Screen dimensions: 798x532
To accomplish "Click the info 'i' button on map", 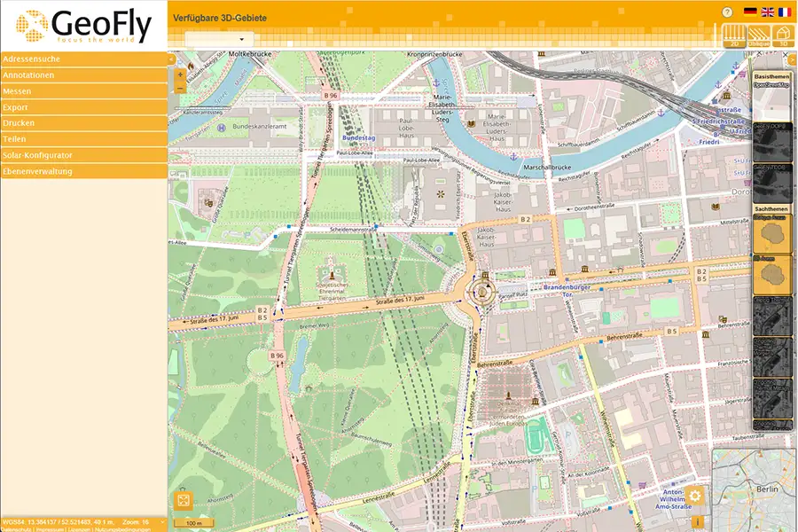I will [x=697, y=521].
